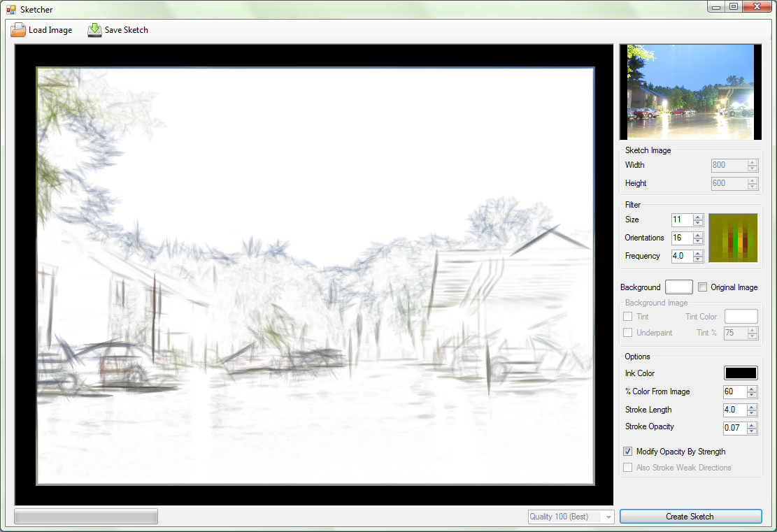Increase % Color From Image value
The height and width of the screenshot is (532, 777).
pos(752,389)
